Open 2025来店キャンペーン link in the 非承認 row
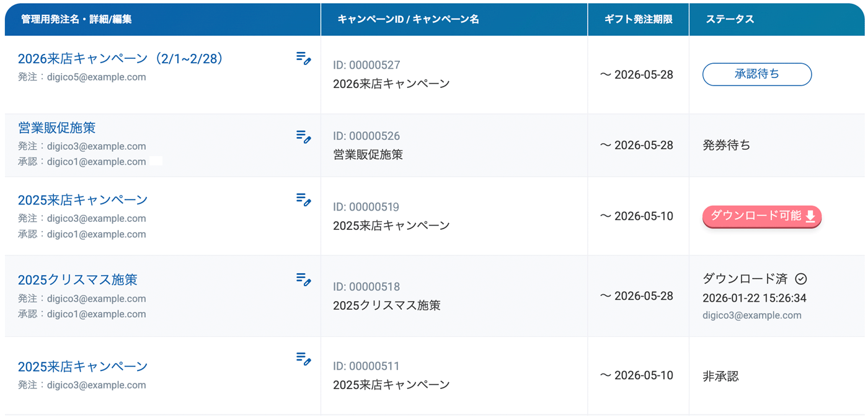The height and width of the screenshot is (420, 868). click(82, 367)
